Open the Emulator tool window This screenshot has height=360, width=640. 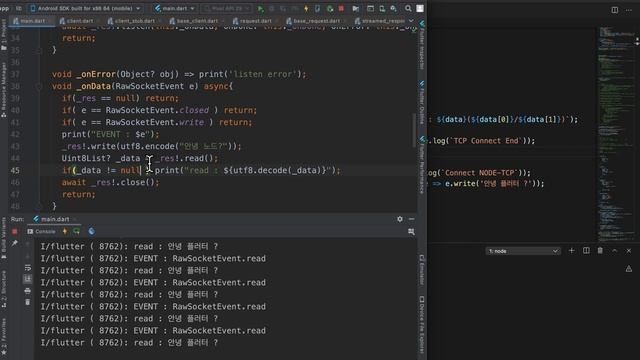click(422, 269)
